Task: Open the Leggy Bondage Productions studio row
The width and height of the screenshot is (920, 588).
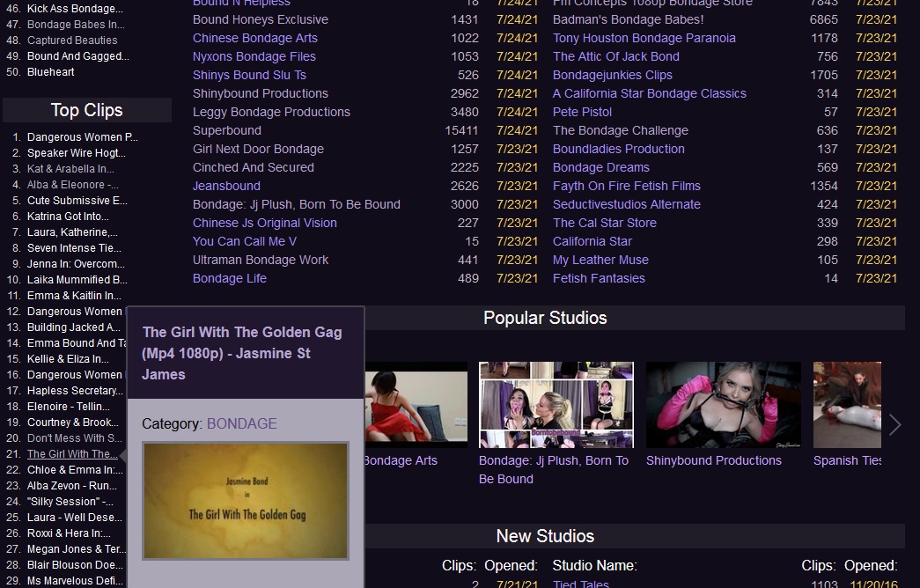Action: pyautogui.click(x=271, y=112)
